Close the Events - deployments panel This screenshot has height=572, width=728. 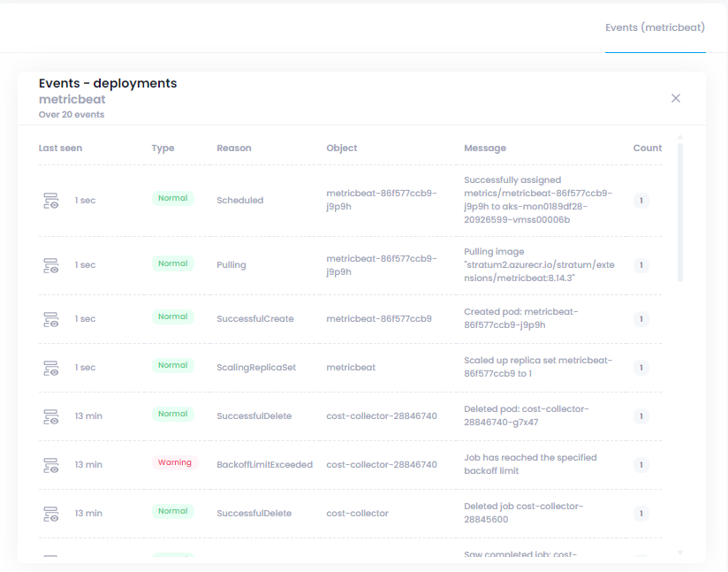coord(676,98)
